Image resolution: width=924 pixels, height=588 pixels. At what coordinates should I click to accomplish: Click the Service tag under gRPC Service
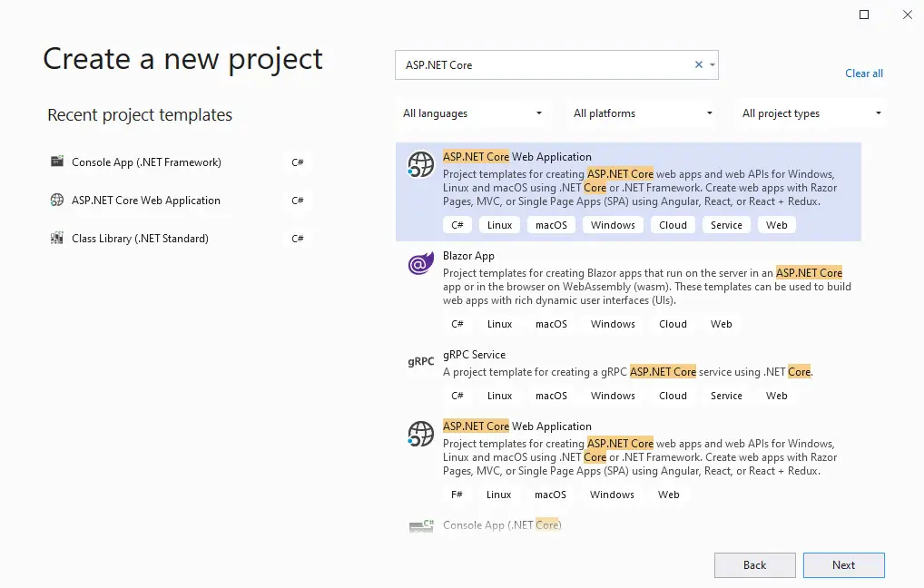727,396
